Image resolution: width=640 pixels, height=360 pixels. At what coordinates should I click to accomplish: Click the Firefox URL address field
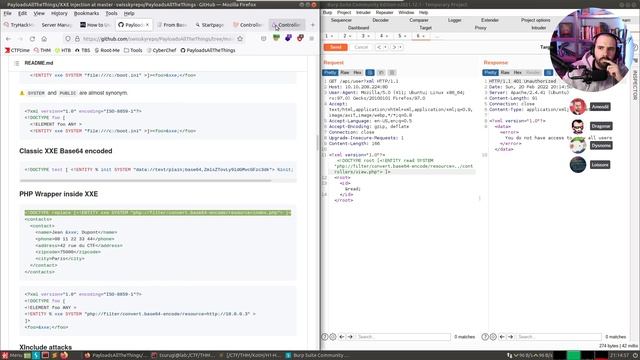158,39
